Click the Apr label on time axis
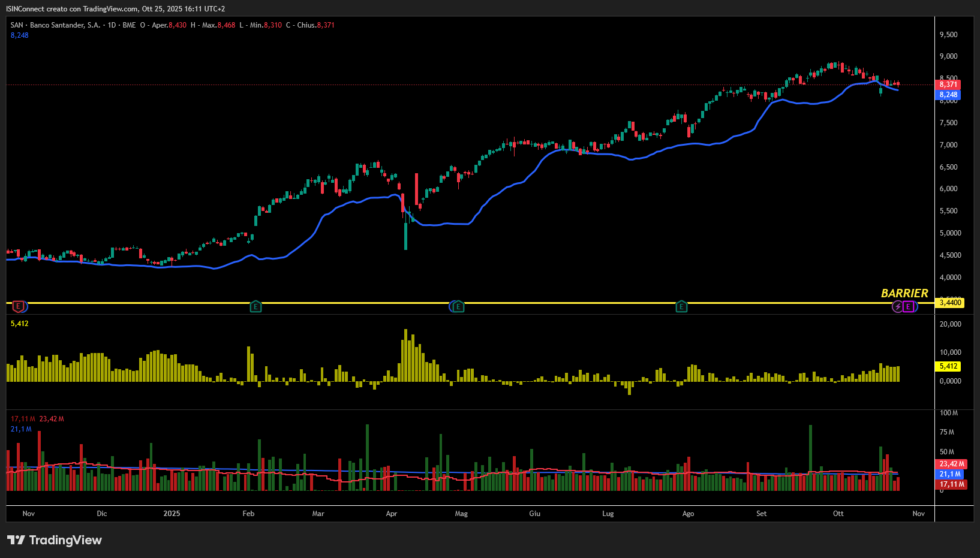The image size is (980, 558). pos(391,514)
